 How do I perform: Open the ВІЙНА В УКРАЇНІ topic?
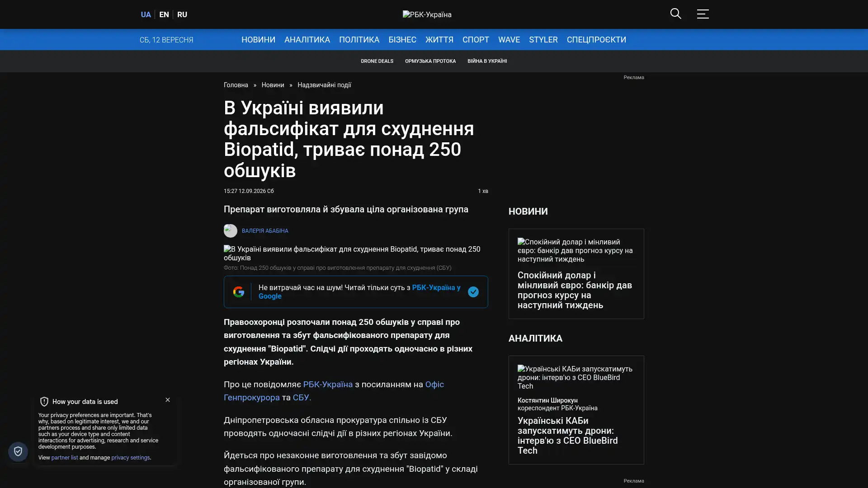tap(487, 61)
